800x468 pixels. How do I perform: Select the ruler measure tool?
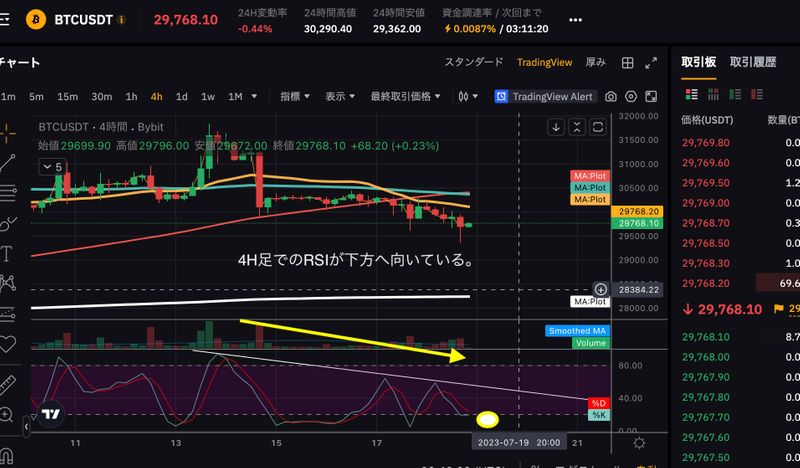coord(7,383)
